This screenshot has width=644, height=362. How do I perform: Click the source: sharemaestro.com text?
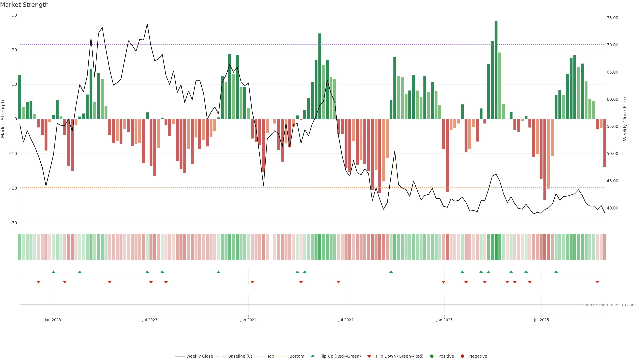(x=609, y=305)
